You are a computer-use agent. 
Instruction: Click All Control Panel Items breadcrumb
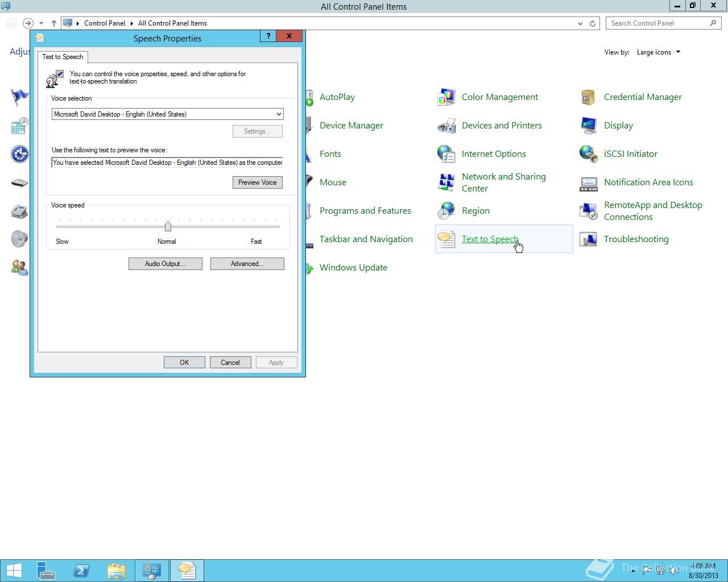click(x=172, y=23)
